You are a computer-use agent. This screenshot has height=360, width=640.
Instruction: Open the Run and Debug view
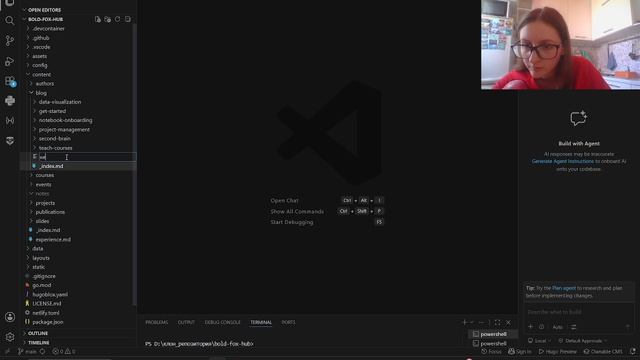pyautogui.click(x=10, y=61)
